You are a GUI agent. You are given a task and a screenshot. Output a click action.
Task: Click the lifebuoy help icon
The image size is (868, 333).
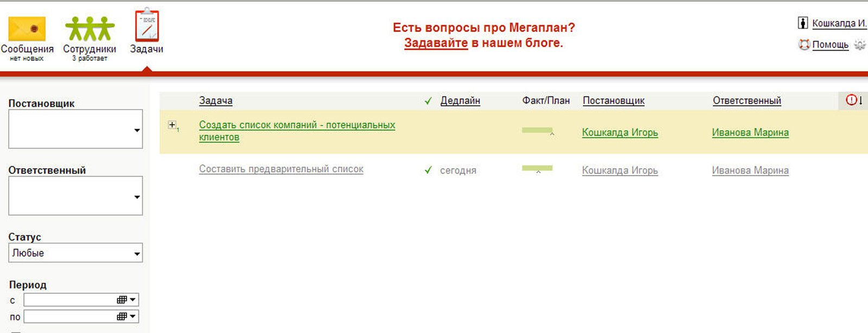(x=803, y=44)
